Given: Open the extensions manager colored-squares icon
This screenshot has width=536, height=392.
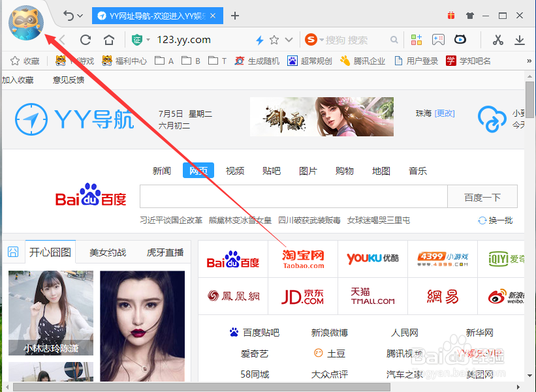Looking at the screenshot, I should pyautogui.click(x=417, y=40).
